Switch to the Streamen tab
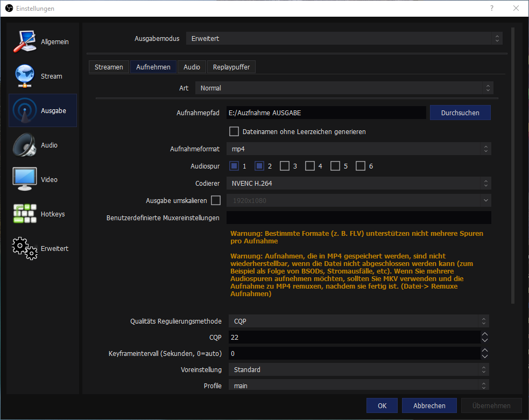Image resolution: width=529 pixels, height=420 pixels. (109, 67)
